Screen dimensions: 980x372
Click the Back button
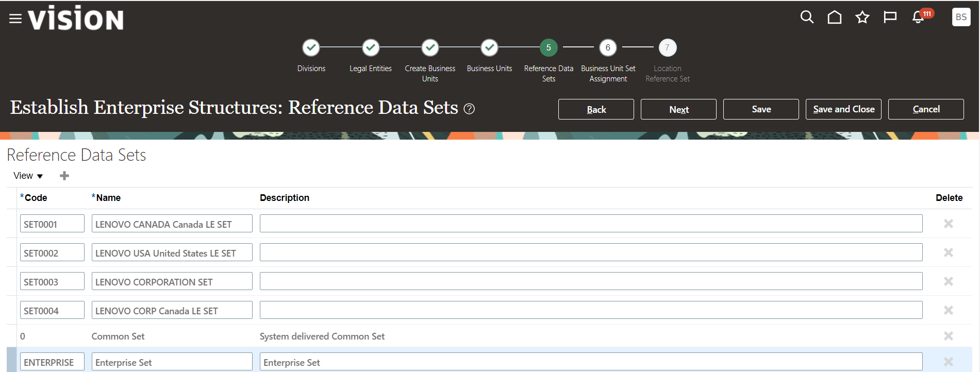tap(596, 109)
